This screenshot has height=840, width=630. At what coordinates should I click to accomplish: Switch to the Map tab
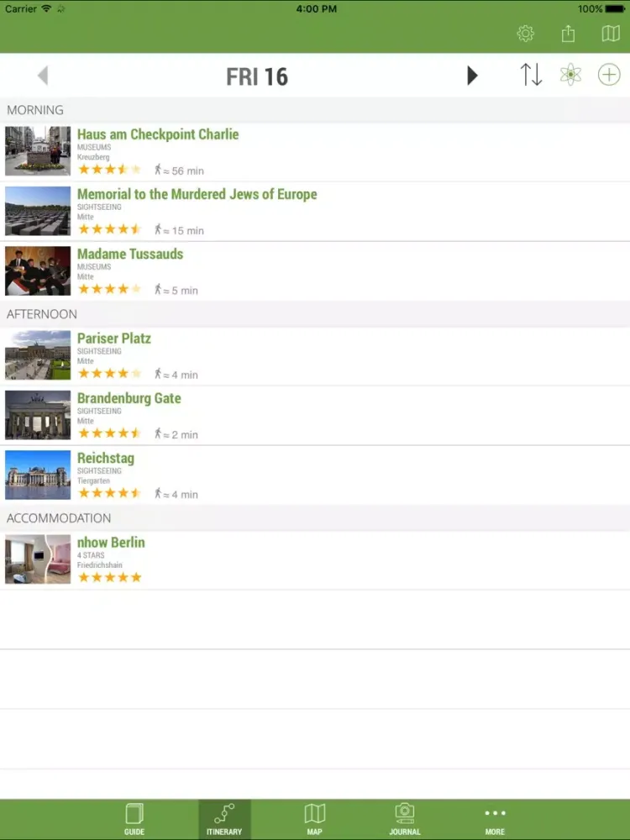pos(314,819)
